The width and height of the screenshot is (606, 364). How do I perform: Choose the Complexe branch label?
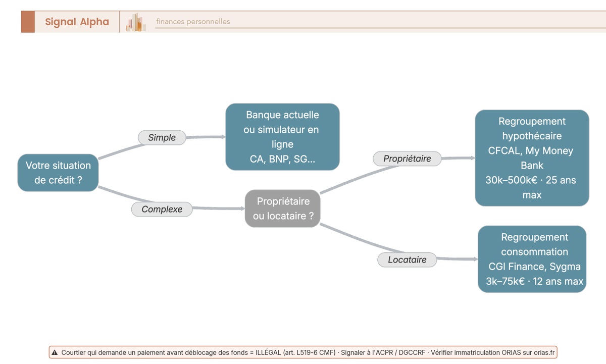pos(162,209)
